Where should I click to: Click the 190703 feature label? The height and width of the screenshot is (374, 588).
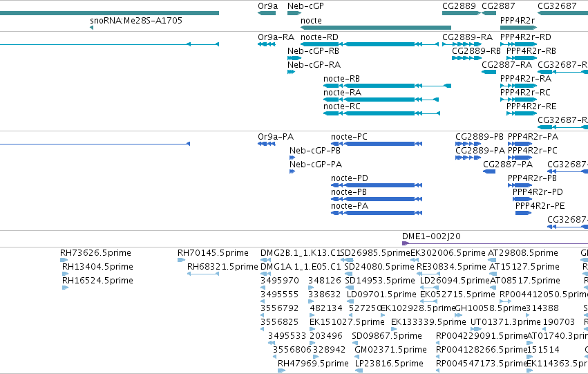click(x=559, y=322)
